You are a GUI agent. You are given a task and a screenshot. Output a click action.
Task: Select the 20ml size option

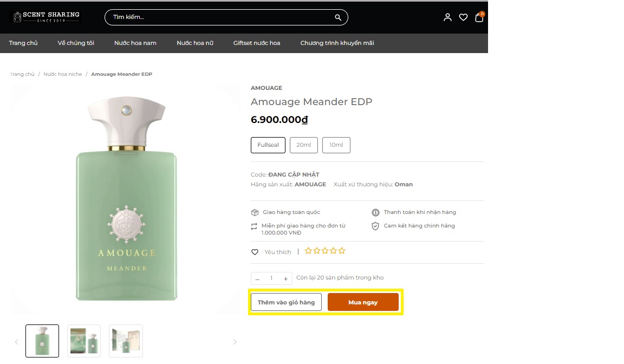[304, 145]
